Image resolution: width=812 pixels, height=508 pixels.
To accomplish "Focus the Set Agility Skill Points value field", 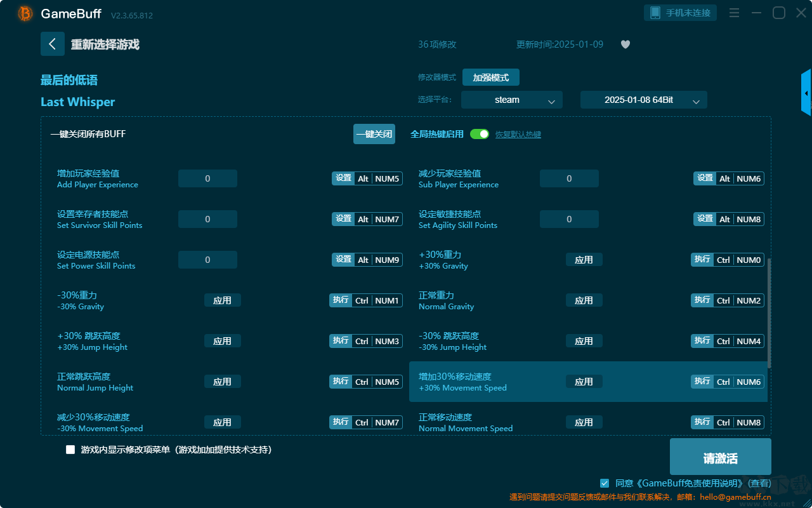I will (569, 219).
